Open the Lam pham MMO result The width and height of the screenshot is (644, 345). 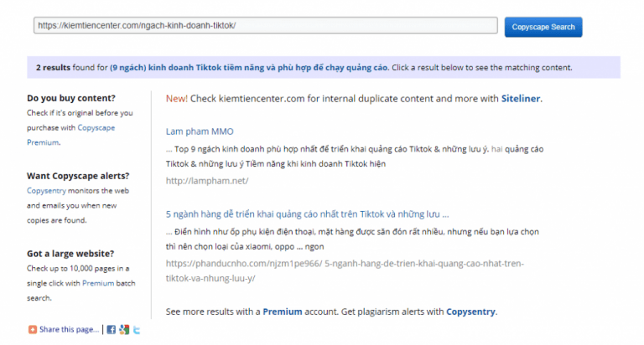coord(200,131)
